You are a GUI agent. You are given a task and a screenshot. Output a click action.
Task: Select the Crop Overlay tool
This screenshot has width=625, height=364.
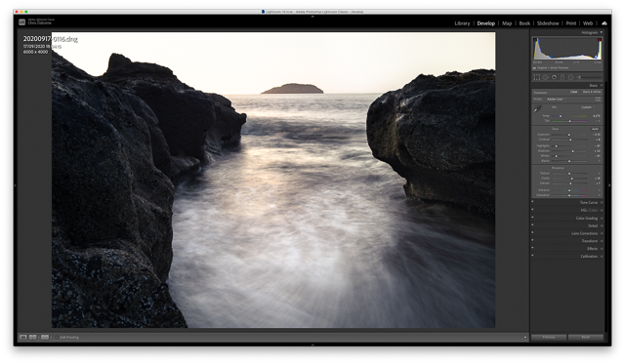[x=536, y=77]
